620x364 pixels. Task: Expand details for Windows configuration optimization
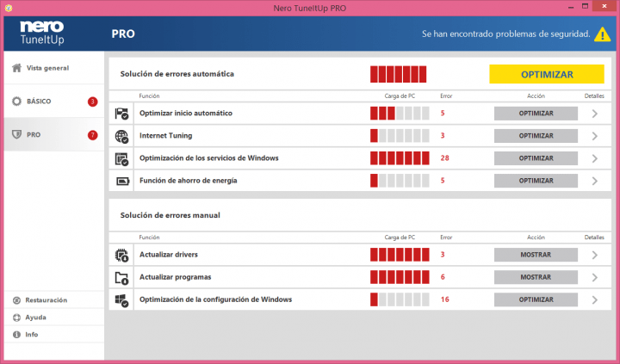pos(595,300)
